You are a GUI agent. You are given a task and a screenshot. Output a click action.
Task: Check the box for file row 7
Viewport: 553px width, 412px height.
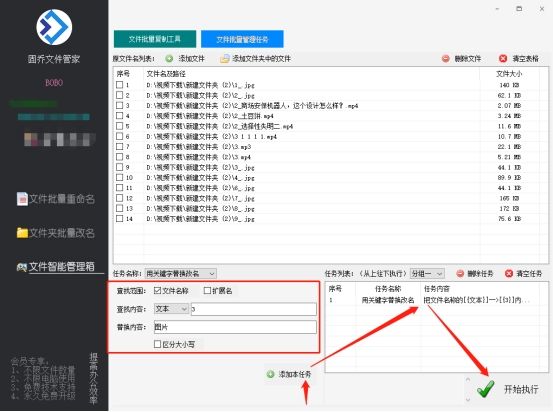120,146
